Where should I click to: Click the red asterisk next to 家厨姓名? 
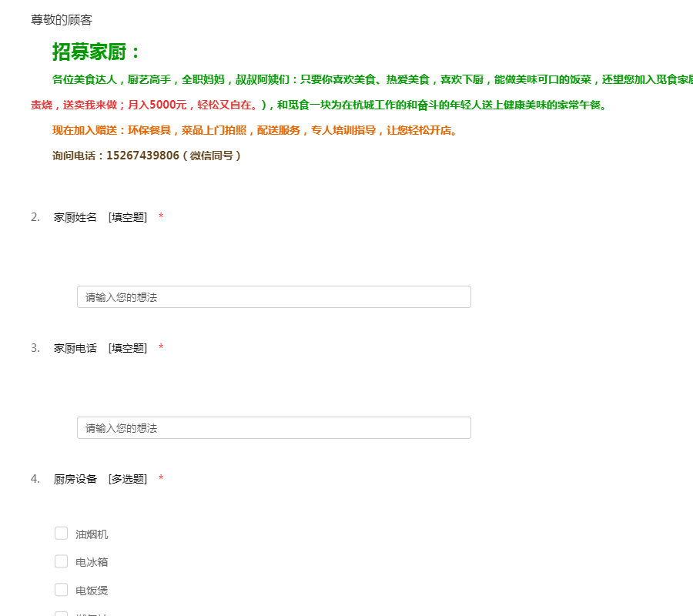[161, 217]
